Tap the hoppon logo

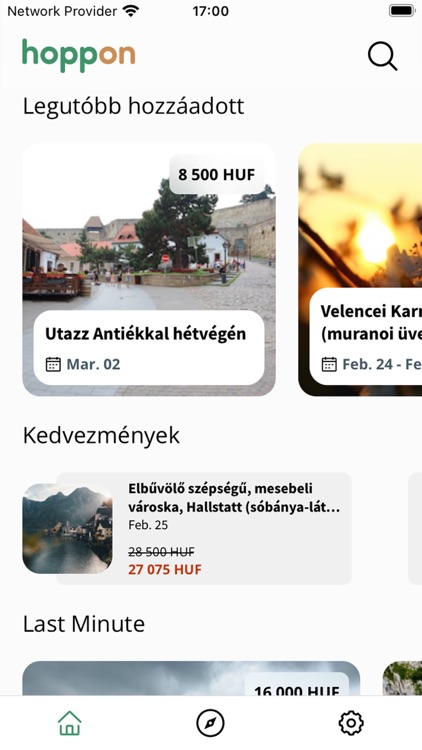(78, 56)
